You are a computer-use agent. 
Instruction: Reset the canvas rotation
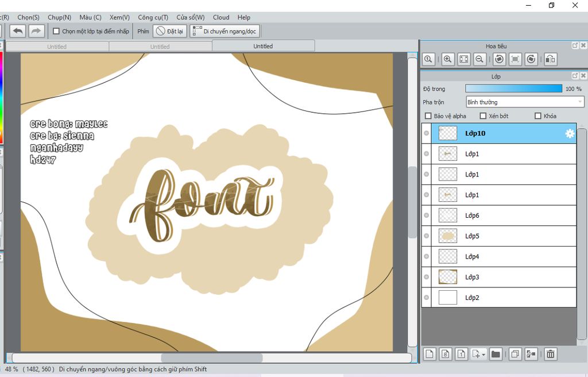[x=515, y=59]
